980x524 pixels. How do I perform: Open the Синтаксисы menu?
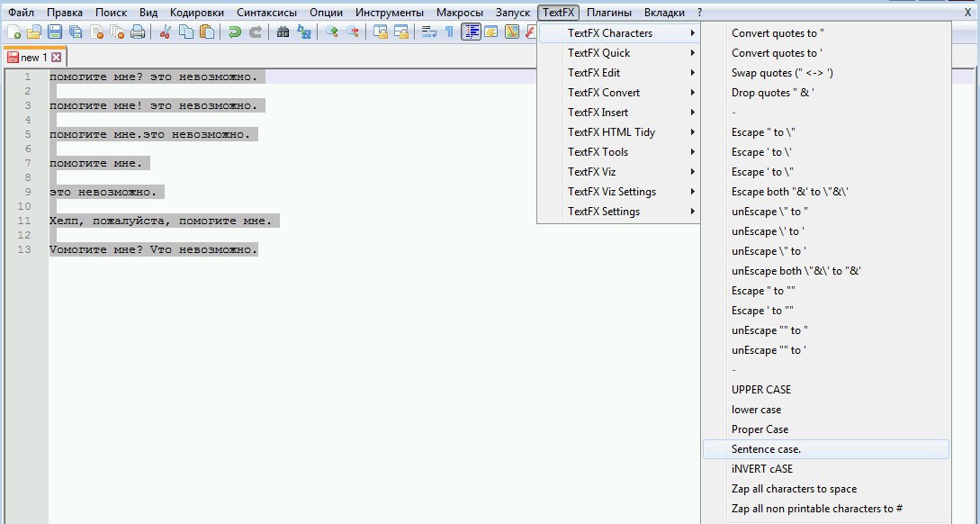click(267, 13)
